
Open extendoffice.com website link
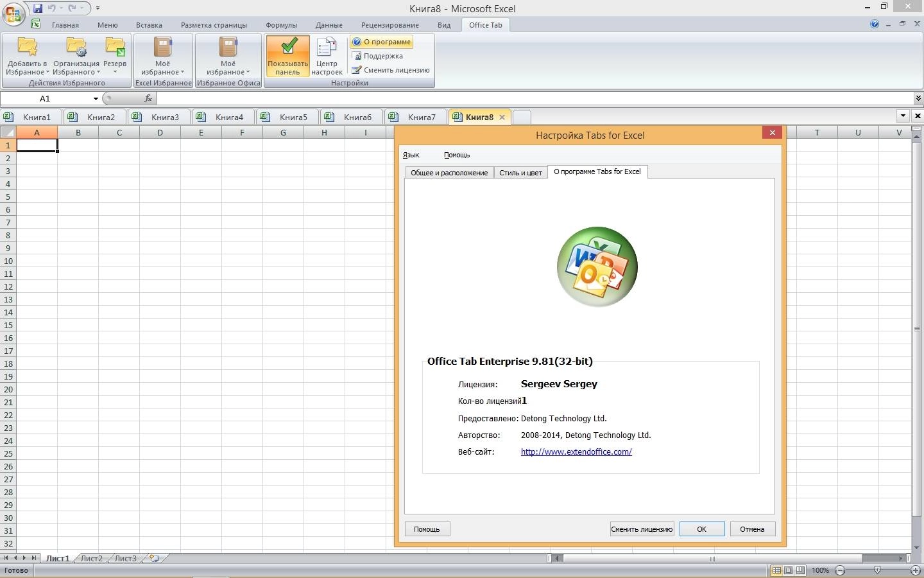576,451
